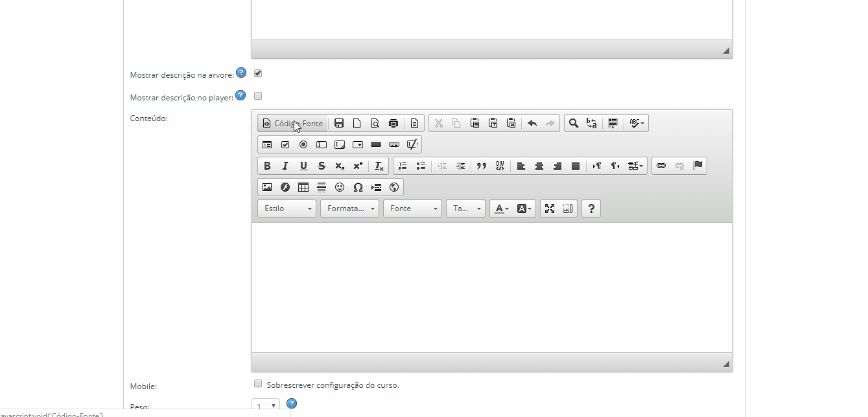Click the Remove Format icon
868x417 pixels.
pos(379,166)
